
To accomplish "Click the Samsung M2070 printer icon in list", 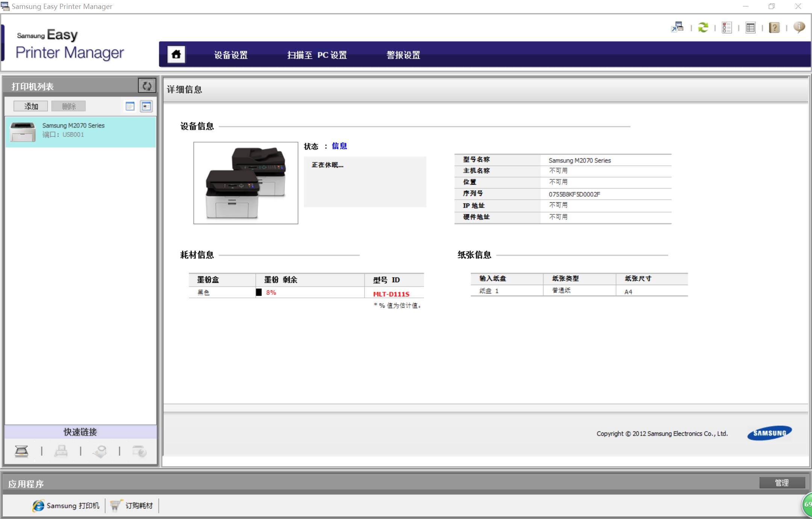I will [23, 132].
